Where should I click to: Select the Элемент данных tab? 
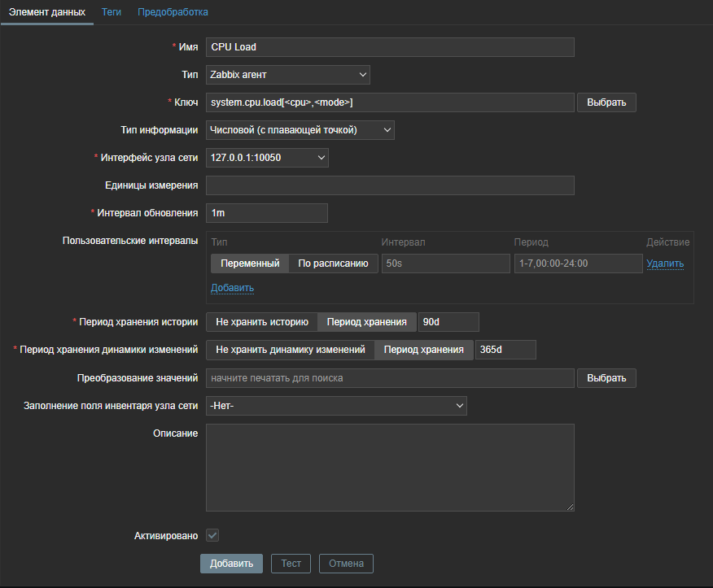pos(46,12)
